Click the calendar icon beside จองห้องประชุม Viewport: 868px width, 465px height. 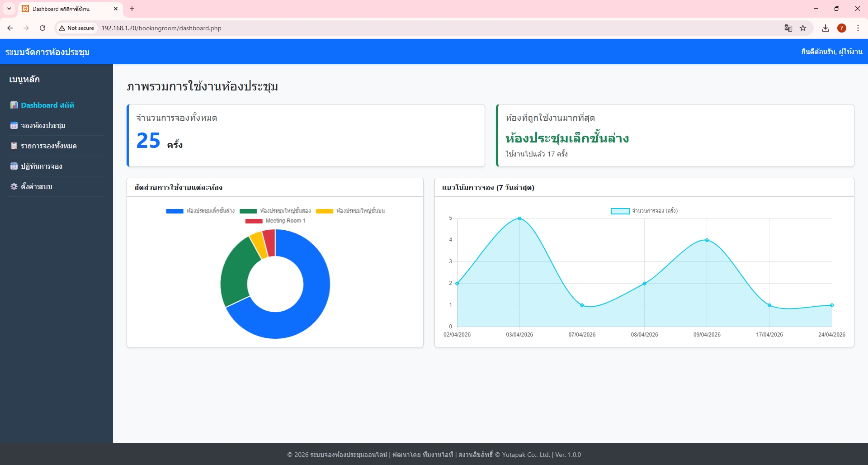(14, 125)
